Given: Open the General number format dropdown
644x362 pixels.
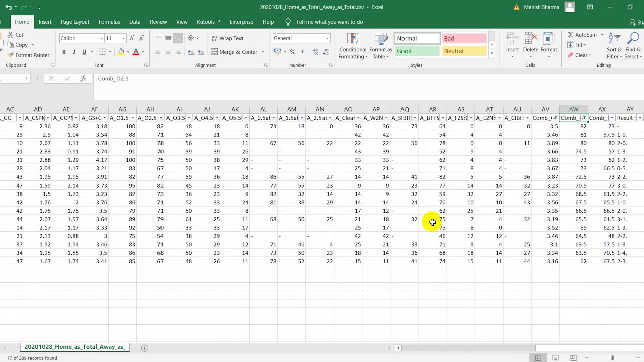Looking at the screenshot, I should click(327, 38).
